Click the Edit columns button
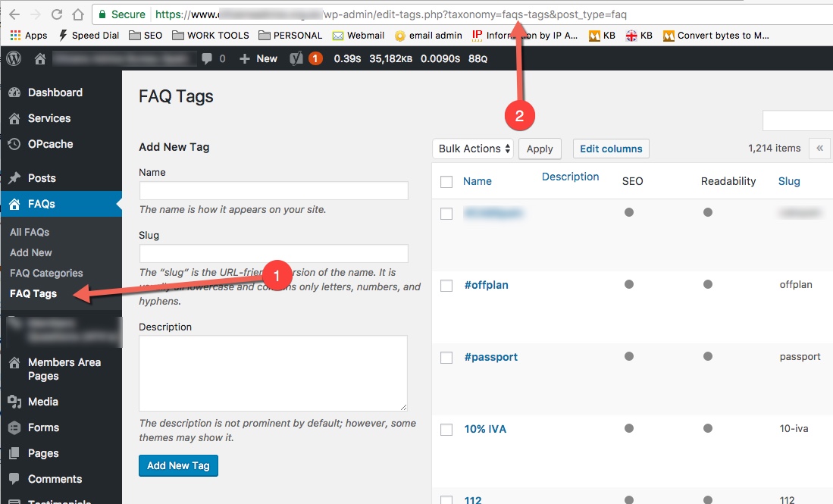The width and height of the screenshot is (833, 504). pyautogui.click(x=611, y=149)
